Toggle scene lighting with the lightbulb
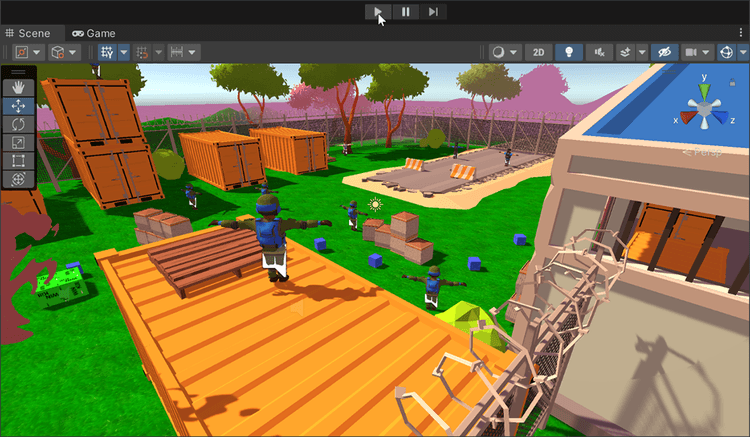Screen dimensions: 750x437 [x=569, y=52]
